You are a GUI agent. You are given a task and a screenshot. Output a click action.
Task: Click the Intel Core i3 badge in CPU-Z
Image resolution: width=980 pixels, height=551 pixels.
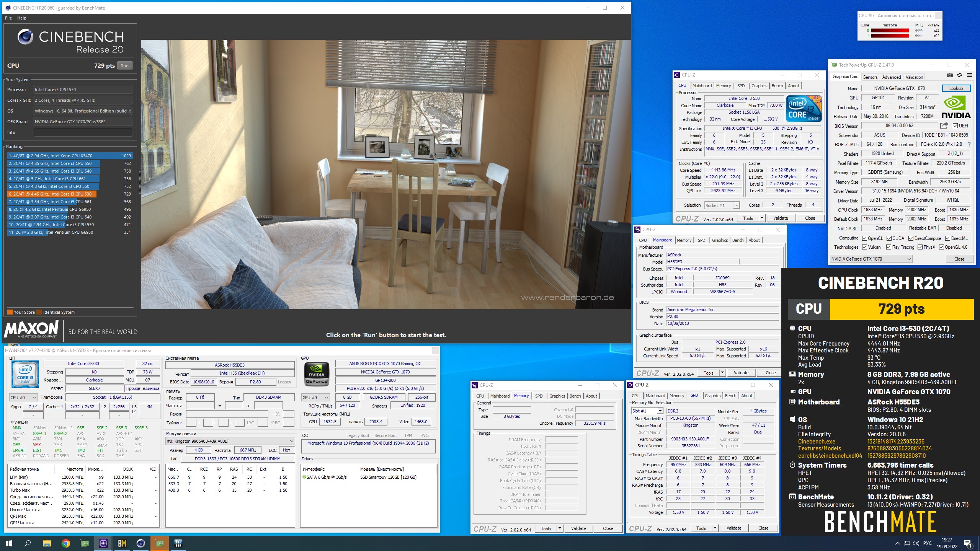coord(804,109)
